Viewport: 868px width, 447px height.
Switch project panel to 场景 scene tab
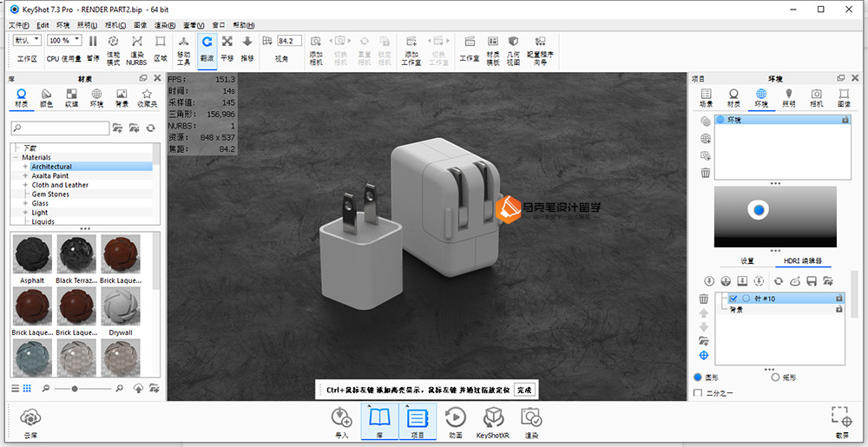706,98
